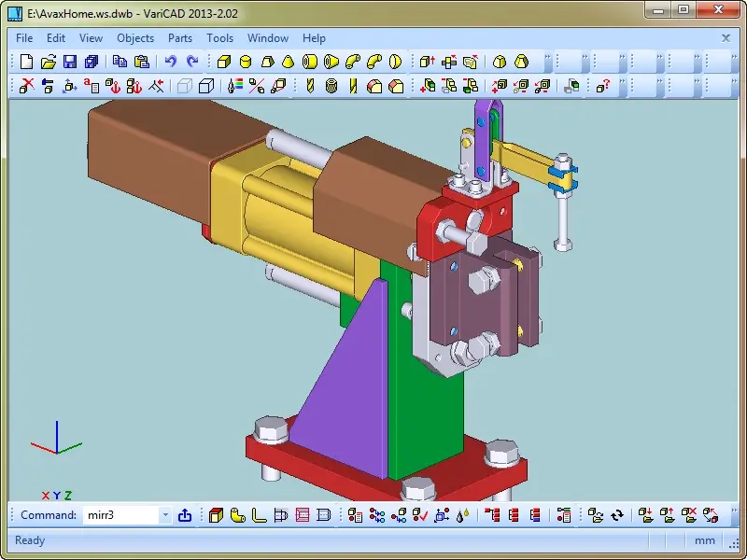
Task: Click the translate solid arrows icon
Action: 69,86
